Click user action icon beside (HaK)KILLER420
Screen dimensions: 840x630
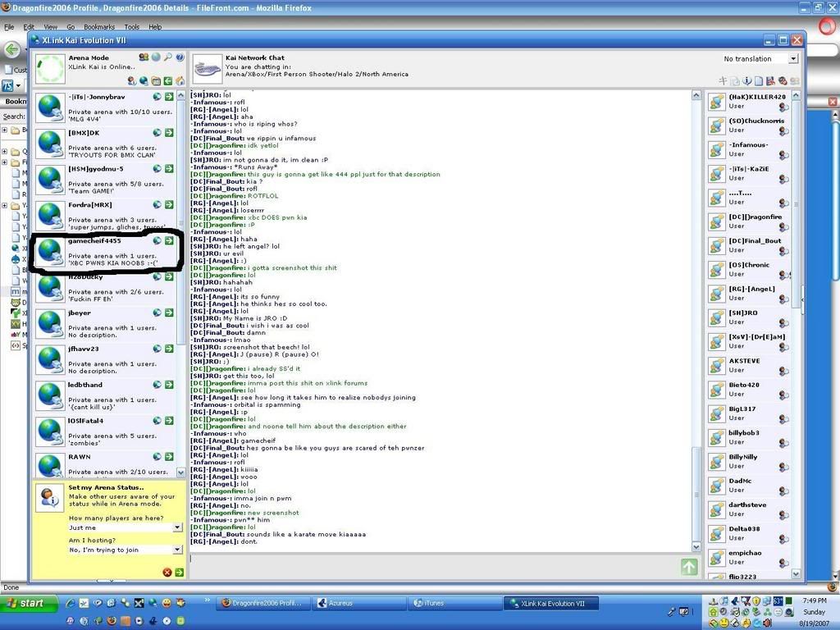coord(783,107)
